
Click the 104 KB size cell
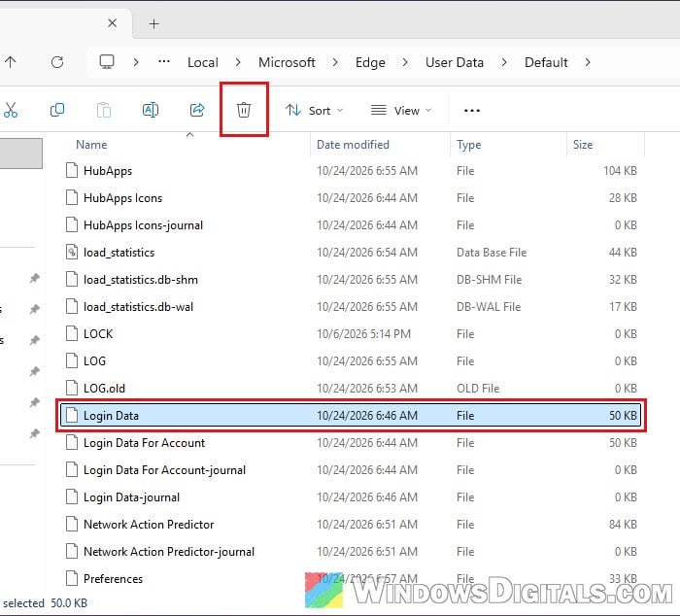point(620,171)
